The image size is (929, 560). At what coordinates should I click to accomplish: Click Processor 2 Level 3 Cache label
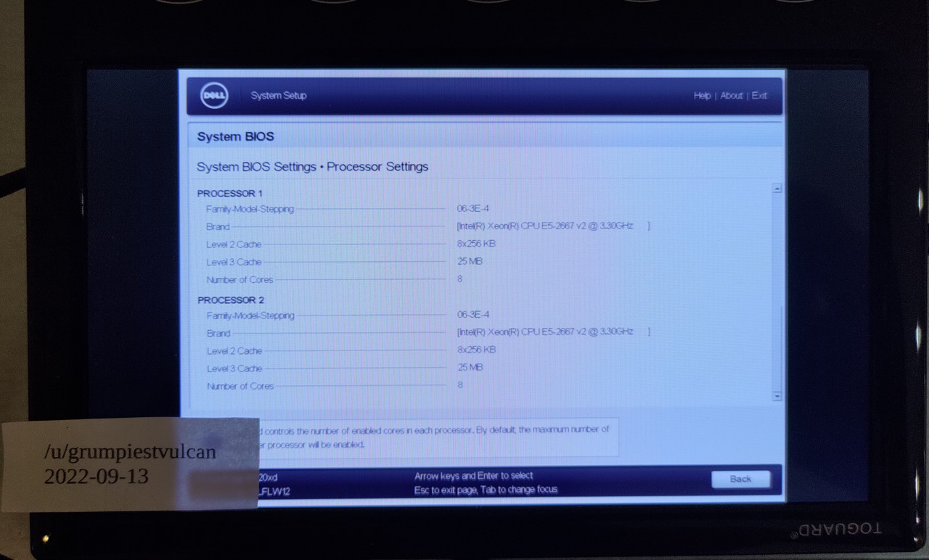[234, 369]
